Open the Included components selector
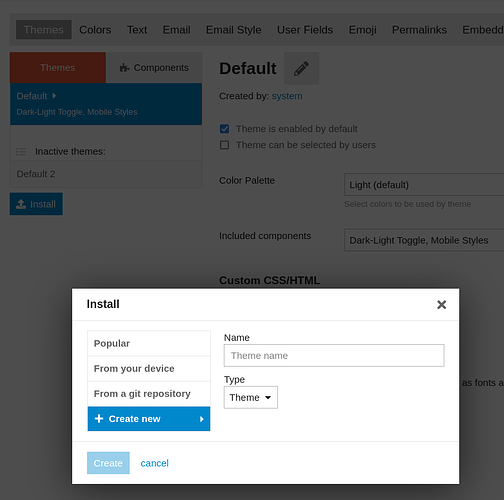 pyautogui.click(x=424, y=240)
